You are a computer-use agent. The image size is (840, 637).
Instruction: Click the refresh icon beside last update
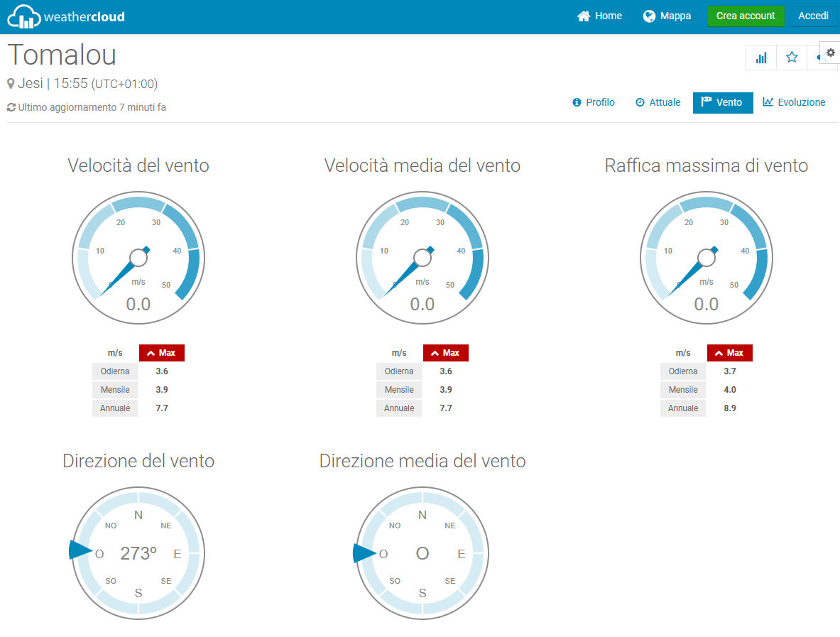tap(11, 107)
